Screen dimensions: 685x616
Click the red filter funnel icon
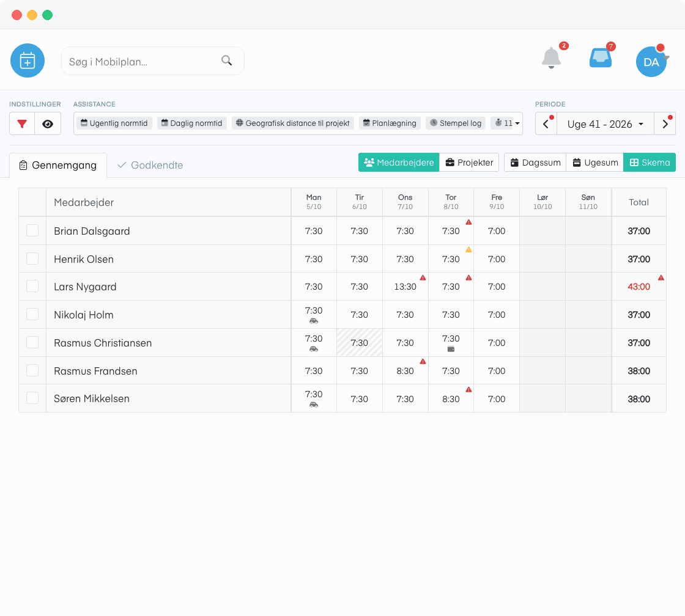(22, 124)
